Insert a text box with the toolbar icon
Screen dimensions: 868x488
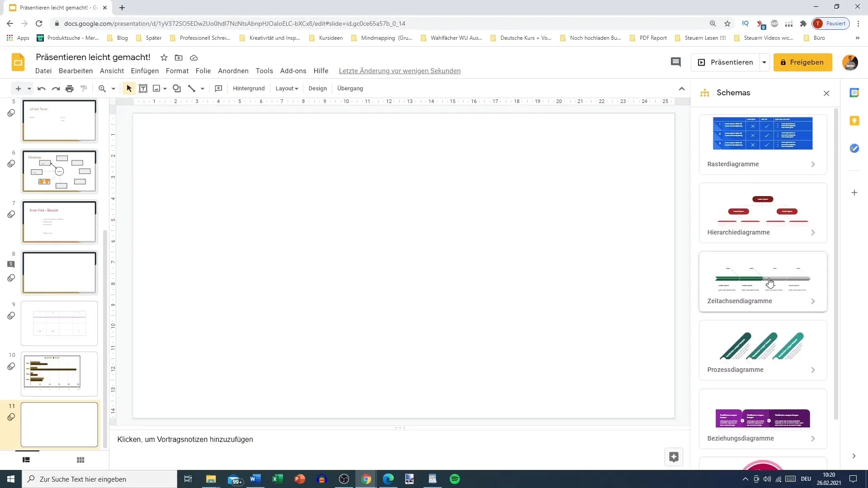pos(143,89)
